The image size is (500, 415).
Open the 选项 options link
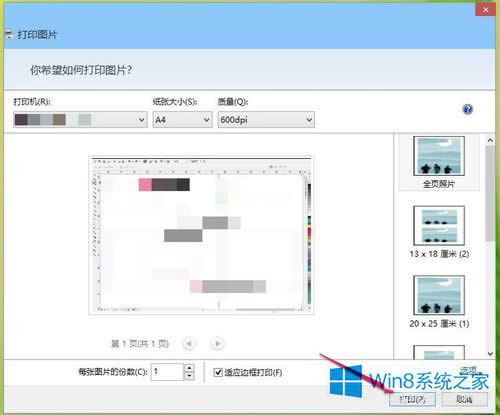[469, 370]
